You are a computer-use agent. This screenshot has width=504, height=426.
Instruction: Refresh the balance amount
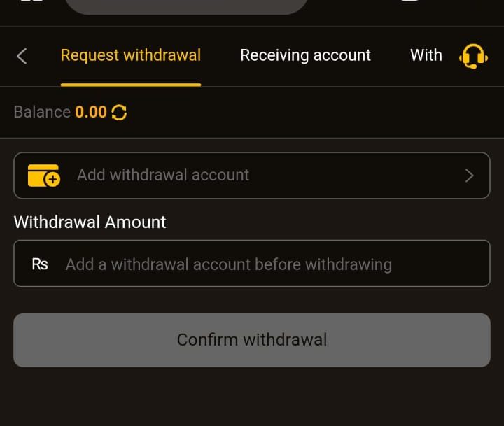[x=119, y=113]
